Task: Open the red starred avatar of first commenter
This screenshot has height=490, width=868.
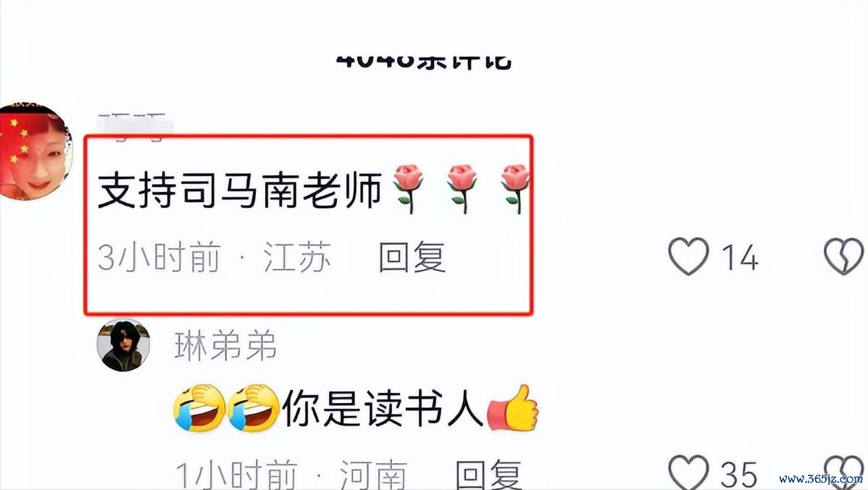Action: click(x=36, y=151)
